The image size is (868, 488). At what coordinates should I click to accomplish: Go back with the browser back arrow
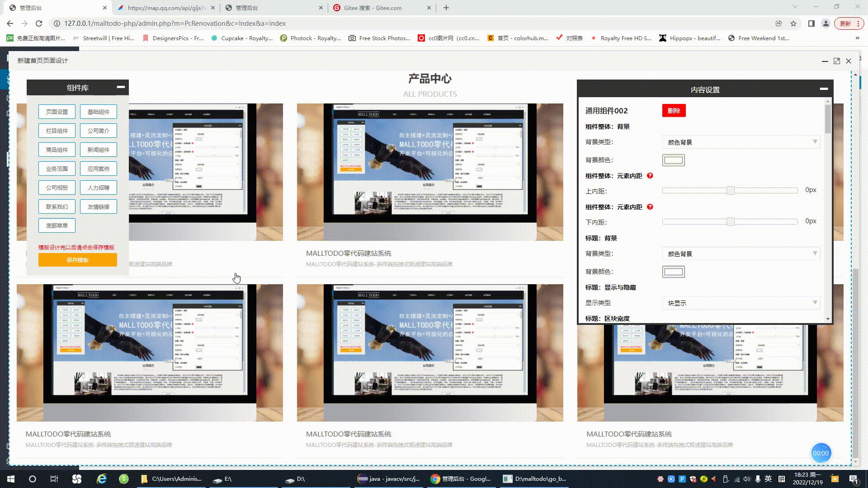pos(10,23)
